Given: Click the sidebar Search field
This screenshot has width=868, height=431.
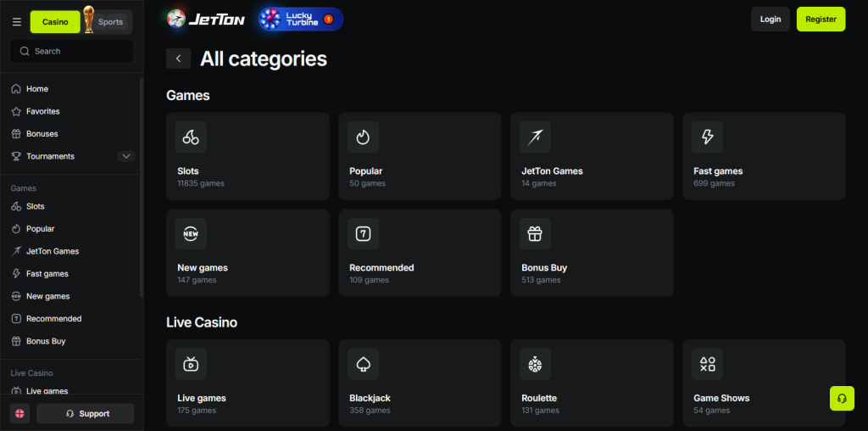Looking at the screenshot, I should (x=71, y=51).
